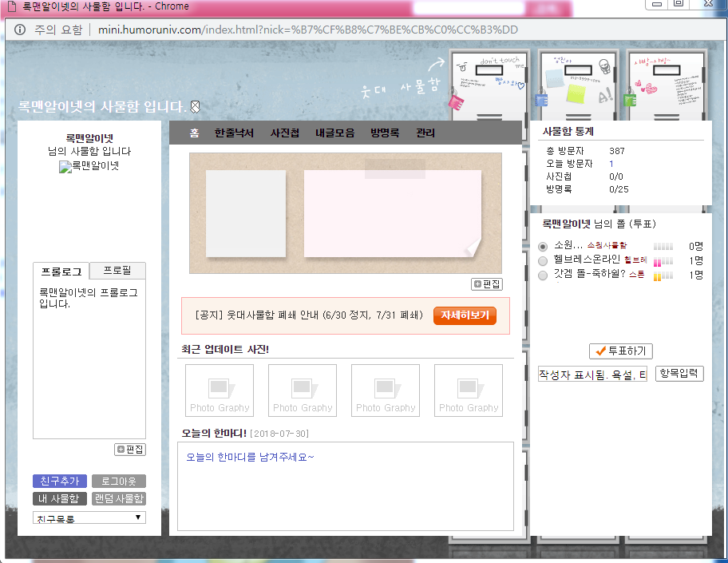Open the 방명록 guestbook menu
The image size is (728, 563).
385,133
